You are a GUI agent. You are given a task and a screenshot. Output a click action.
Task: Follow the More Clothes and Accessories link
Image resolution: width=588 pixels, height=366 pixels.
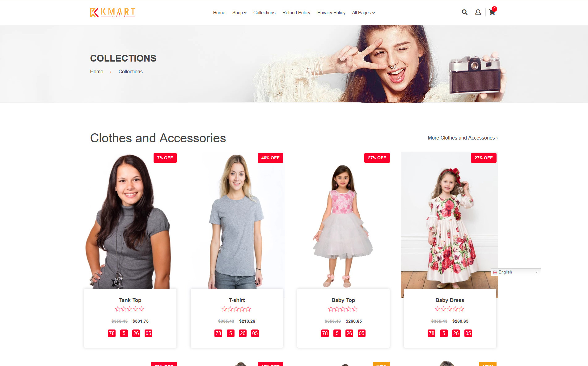coord(463,138)
